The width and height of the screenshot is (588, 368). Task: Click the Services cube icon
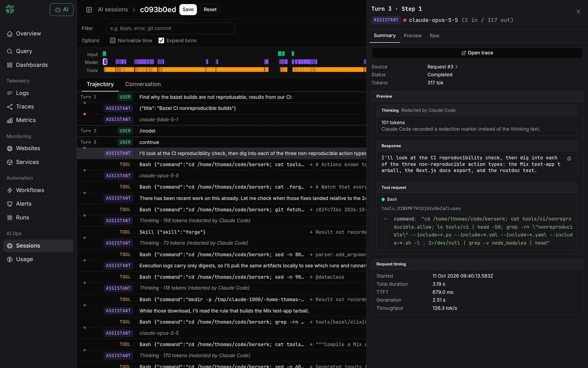10,162
